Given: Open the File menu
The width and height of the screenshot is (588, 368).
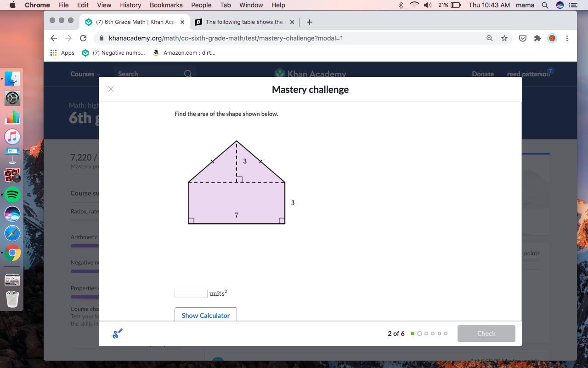Looking at the screenshot, I should point(63,5).
